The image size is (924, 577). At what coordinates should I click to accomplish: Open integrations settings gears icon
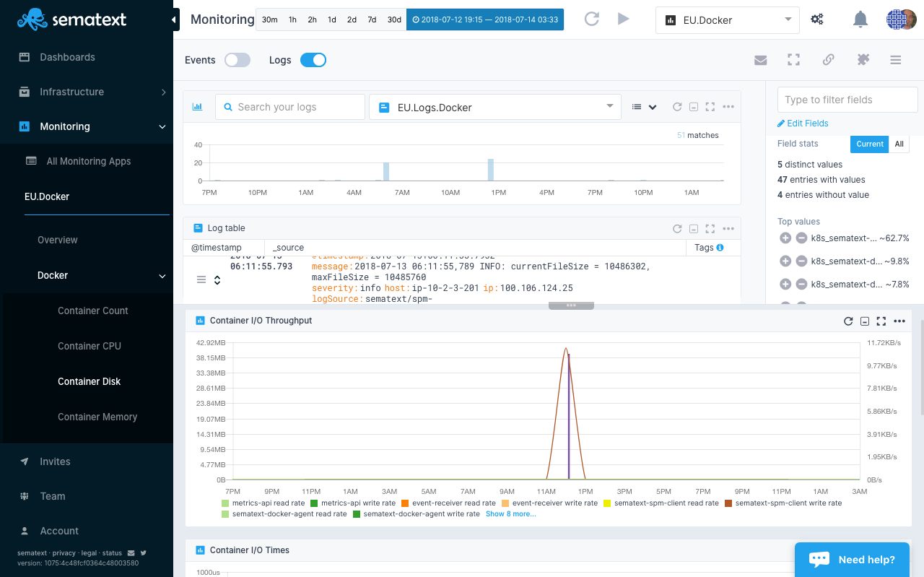tap(817, 19)
